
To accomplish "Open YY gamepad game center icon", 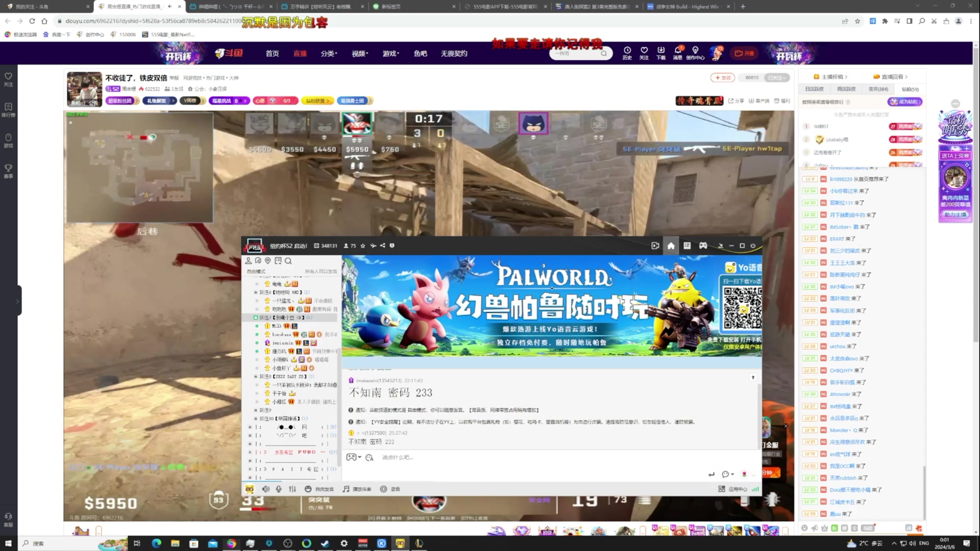I will (703, 246).
